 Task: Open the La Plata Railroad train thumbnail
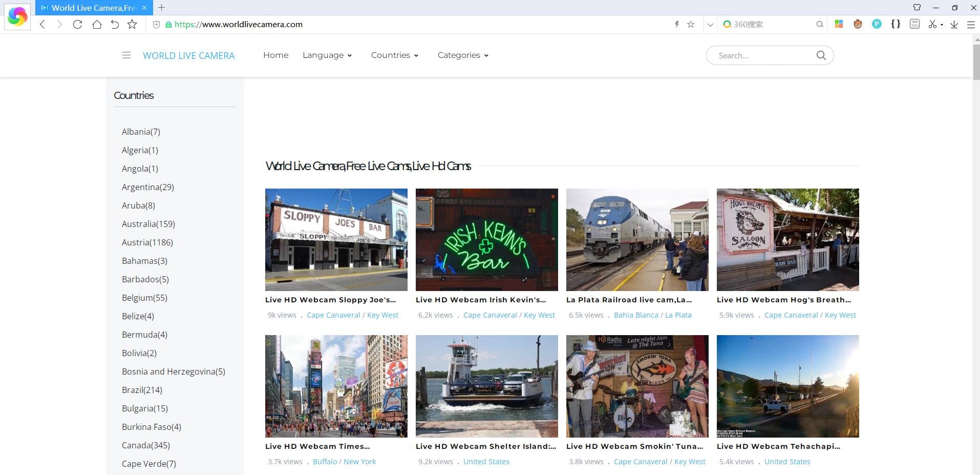(x=637, y=240)
